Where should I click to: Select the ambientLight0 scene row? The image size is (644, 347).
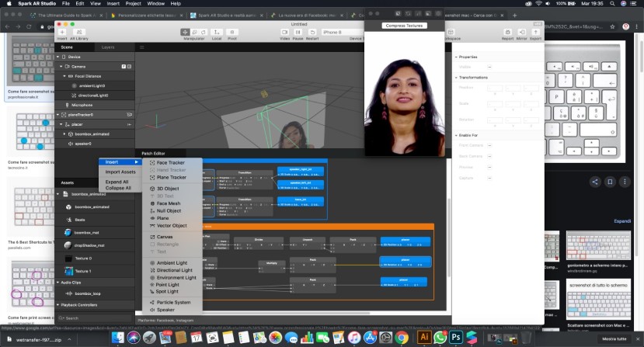(x=95, y=86)
